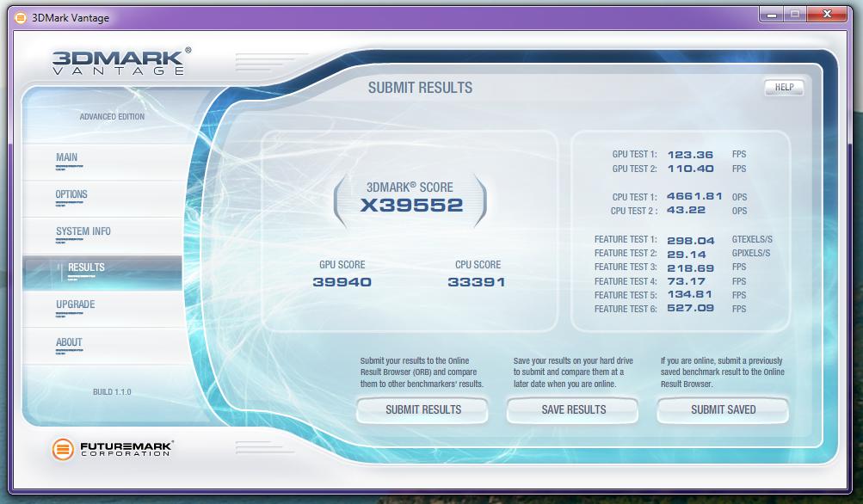Click Feature Test 6 value 527.09

point(691,308)
